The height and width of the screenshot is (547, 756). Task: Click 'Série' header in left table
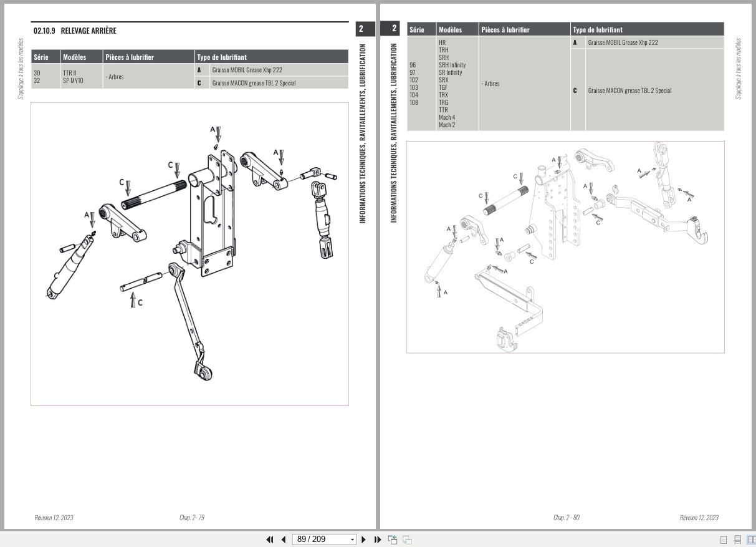click(x=41, y=57)
